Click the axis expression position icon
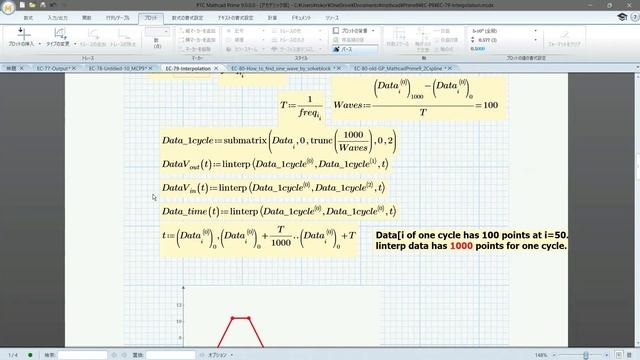This screenshot has height=360, width=640. click(422, 33)
